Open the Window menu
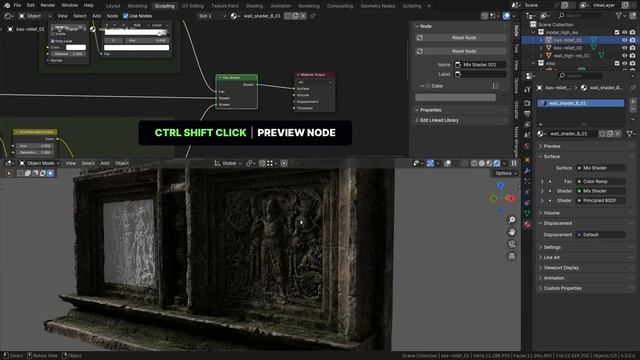The image size is (640, 360). tap(69, 5)
